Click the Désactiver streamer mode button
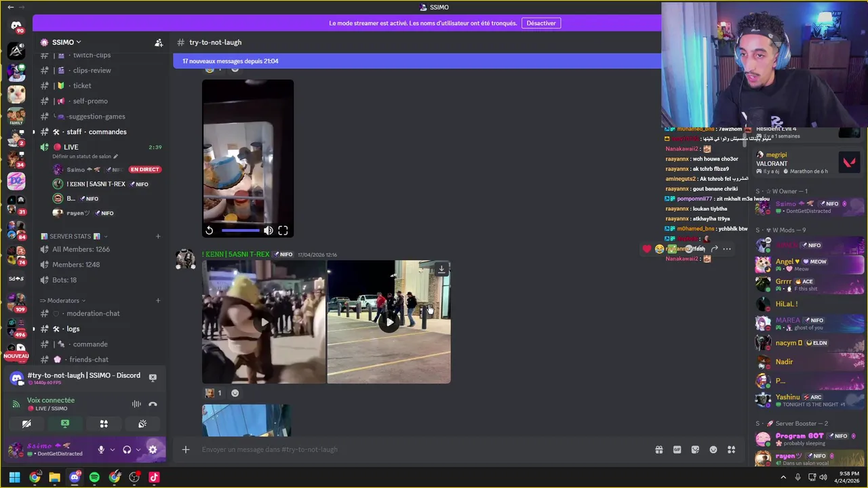The image size is (868, 488). tap(541, 23)
